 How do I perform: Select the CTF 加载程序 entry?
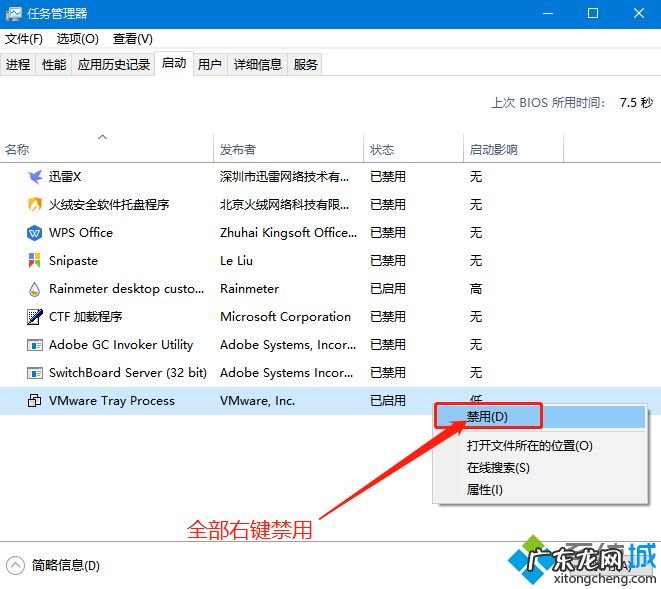(x=86, y=317)
